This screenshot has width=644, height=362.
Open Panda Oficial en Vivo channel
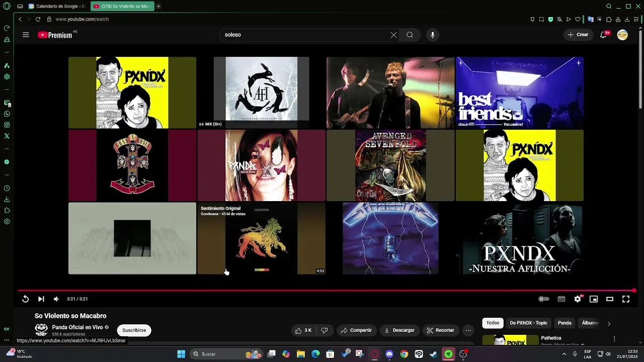coord(77,327)
